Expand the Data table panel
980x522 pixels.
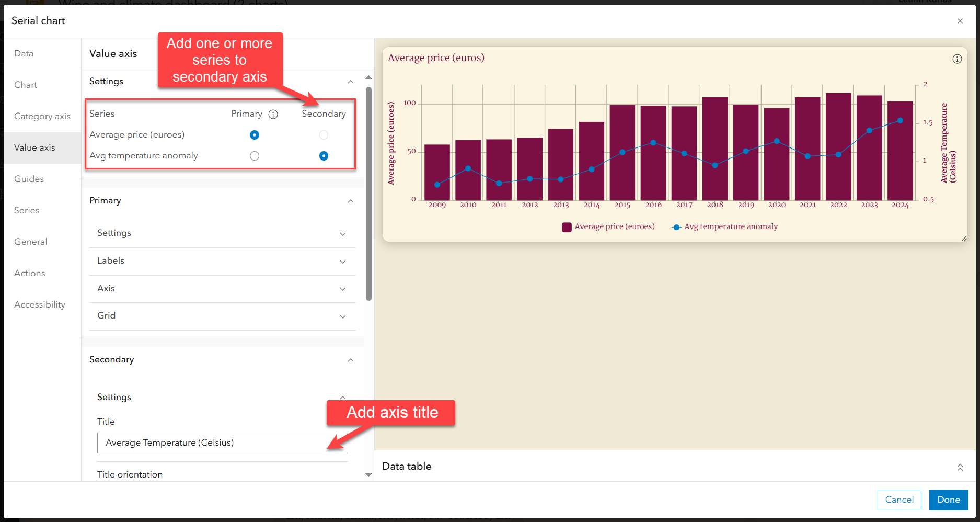960,467
